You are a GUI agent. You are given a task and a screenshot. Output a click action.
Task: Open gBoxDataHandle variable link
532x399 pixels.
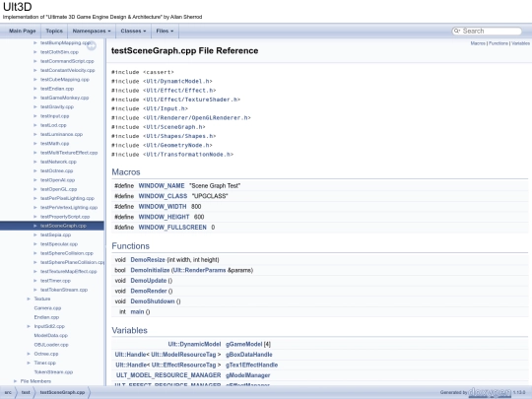(x=249, y=355)
